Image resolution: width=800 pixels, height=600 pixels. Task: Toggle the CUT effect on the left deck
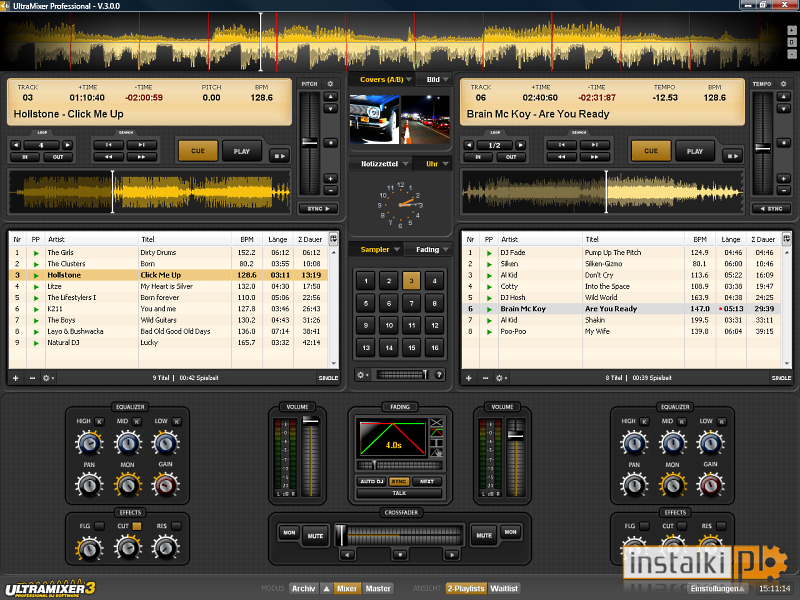click(x=137, y=526)
